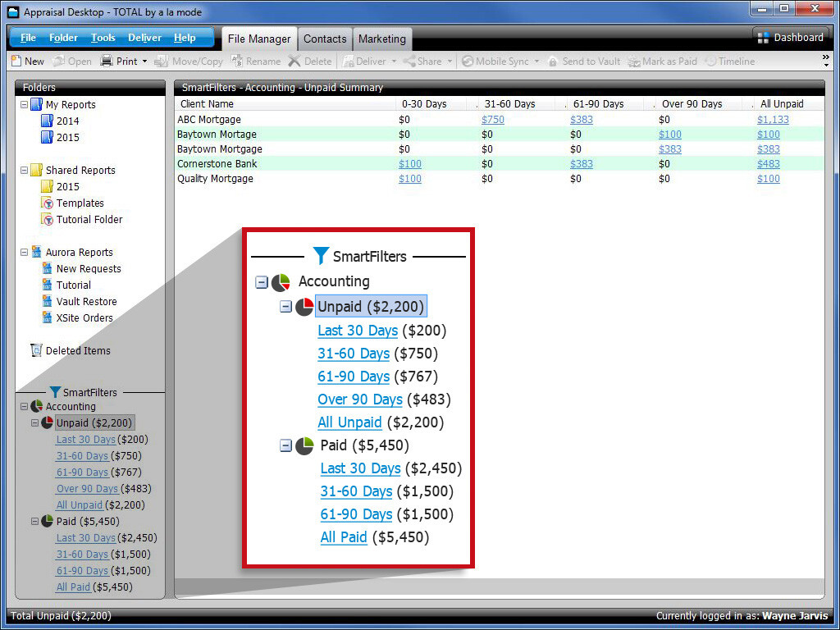This screenshot has height=630, width=840.
Task: Open Over 90 Days link in the sidebar
Action: coord(87,489)
